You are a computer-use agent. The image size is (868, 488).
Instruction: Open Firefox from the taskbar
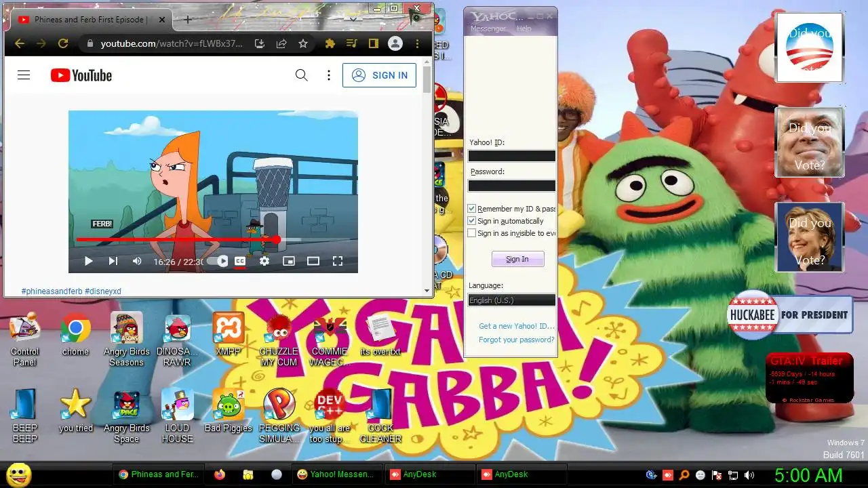click(x=219, y=474)
